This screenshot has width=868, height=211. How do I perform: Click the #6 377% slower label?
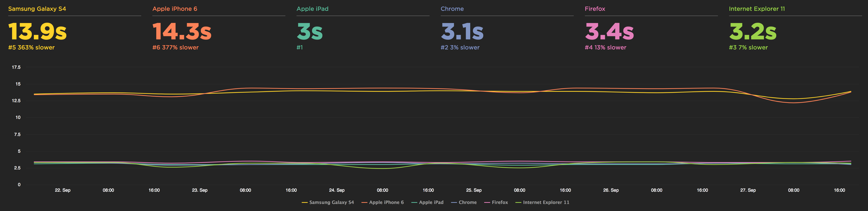pyautogui.click(x=176, y=47)
